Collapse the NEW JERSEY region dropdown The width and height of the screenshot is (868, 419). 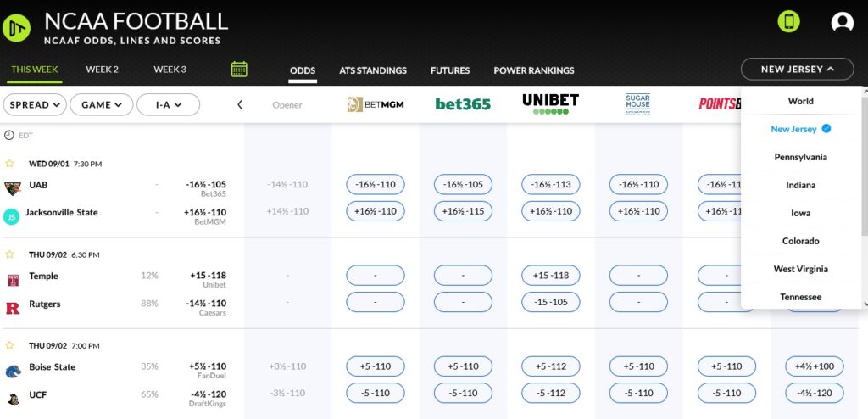tap(797, 70)
